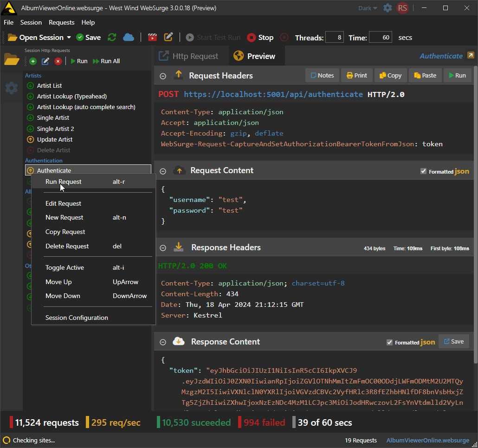Click the red clapperboard icon in toolbar
478x448 pixels.
(x=152, y=38)
